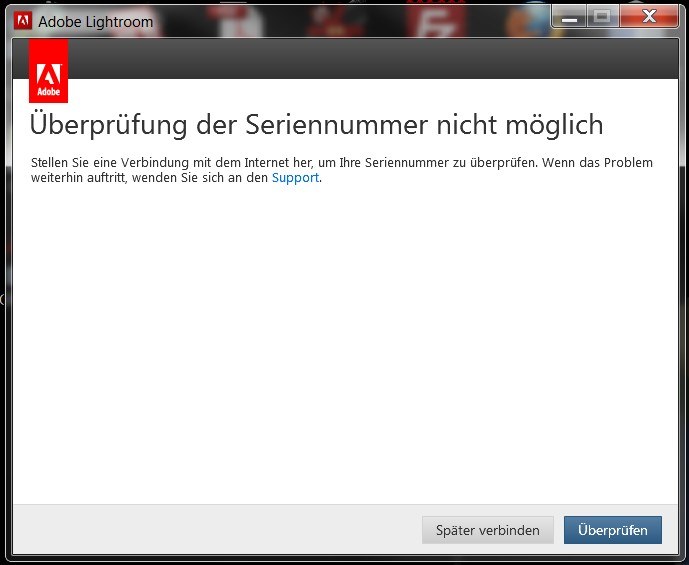Open the Support link
The width and height of the screenshot is (689, 565).
point(295,178)
